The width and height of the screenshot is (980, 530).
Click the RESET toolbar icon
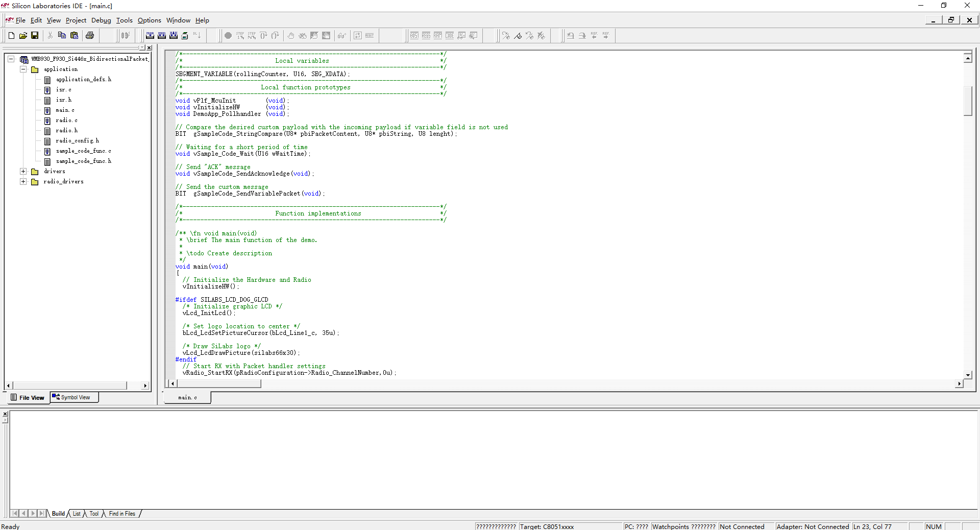tap(370, 35)
